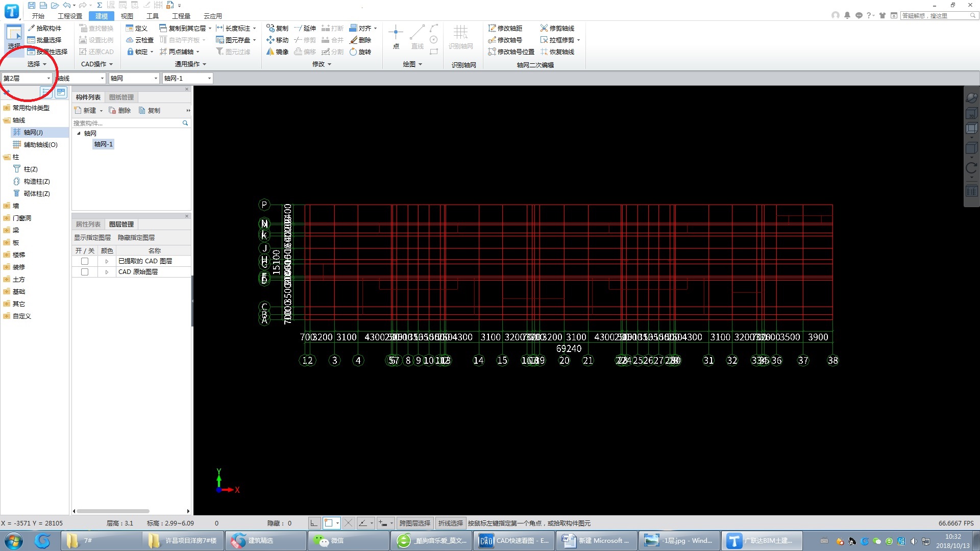This screenshot has height=551, width=980.
Task: Switch to the 属性列表 tab
Action: pos(88,224)
